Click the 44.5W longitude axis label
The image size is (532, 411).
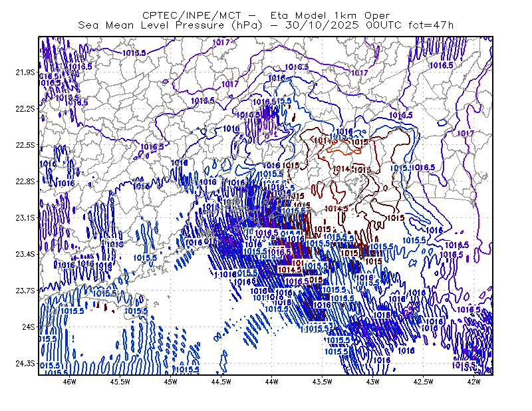(x=221, y=382)
